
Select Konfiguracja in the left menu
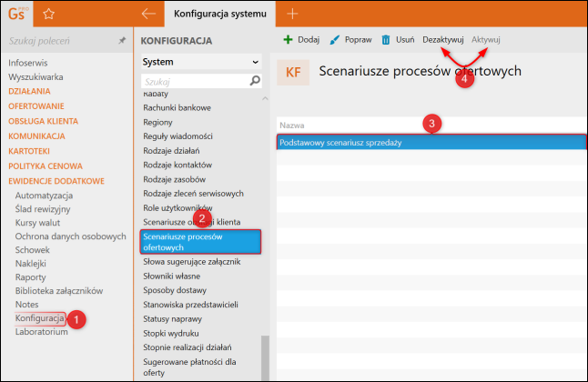pyautogui.click(x=40, y=318)
